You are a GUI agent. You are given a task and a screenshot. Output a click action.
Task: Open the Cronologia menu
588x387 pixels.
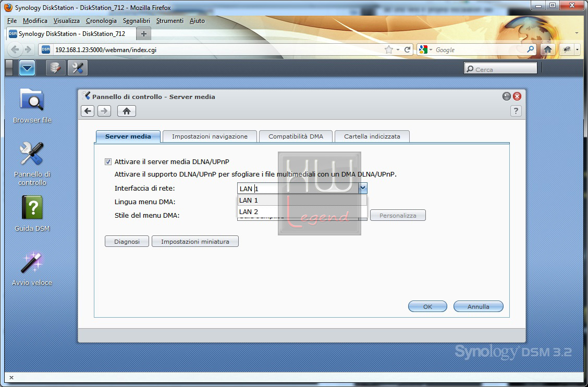[101, 21]
